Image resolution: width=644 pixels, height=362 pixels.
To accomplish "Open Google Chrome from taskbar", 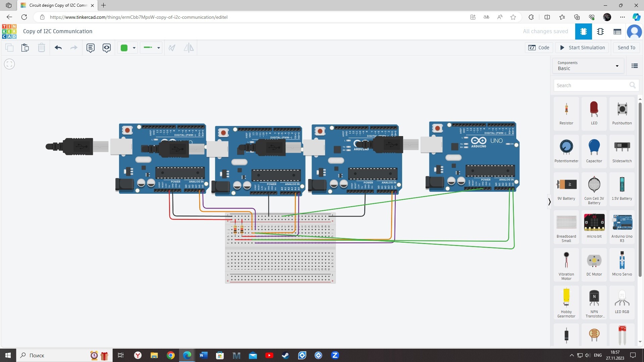I will pos(171,355).
